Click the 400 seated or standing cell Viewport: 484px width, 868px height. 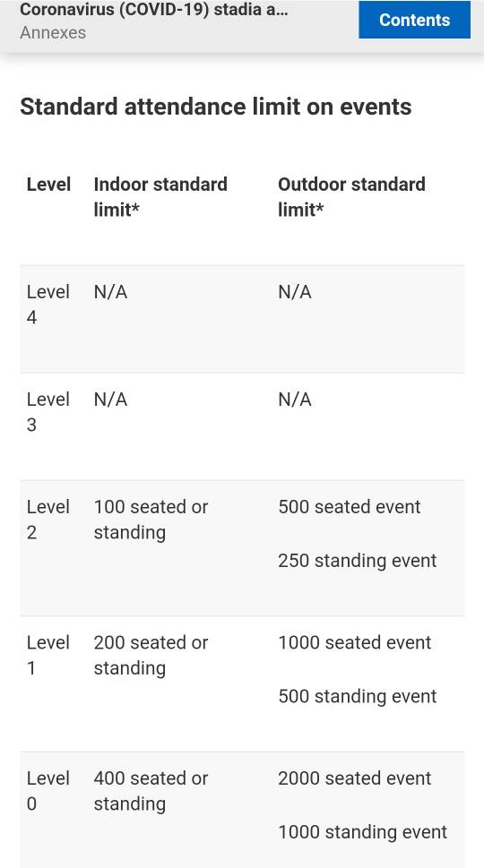(151, 790)
